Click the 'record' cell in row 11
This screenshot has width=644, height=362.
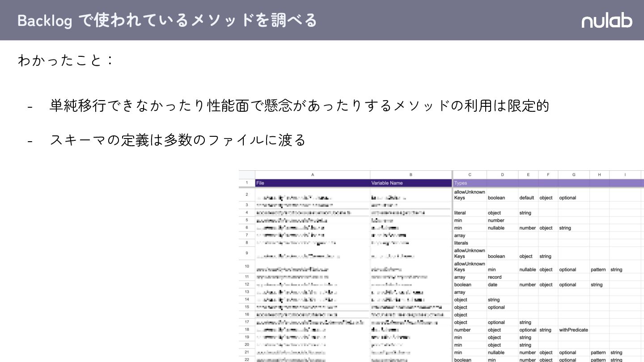click(x=502, y=277)
